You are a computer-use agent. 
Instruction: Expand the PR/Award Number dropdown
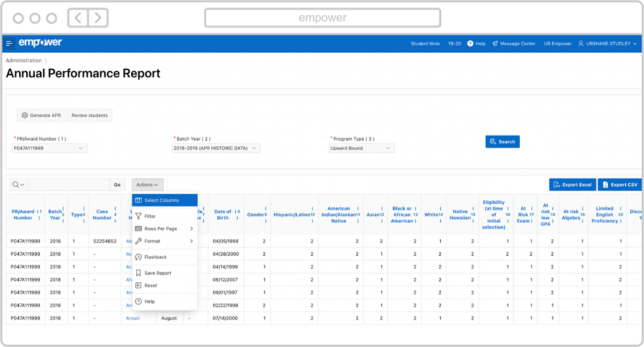click(49, 148)
